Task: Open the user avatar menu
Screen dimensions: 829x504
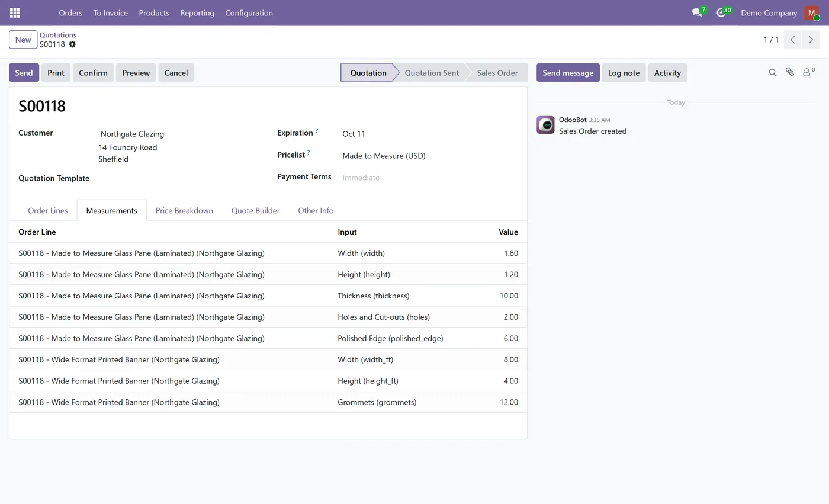Action: [811, 12]
